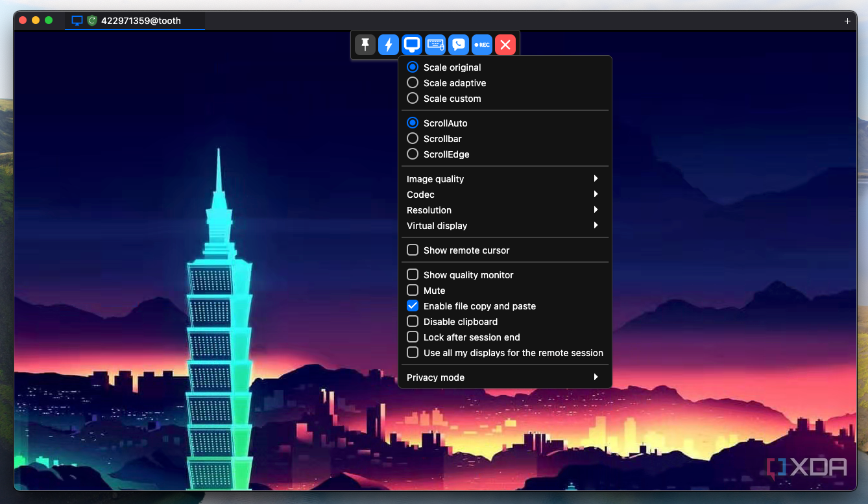The height and width of the screenshot is (504, 868).
Task: Choose ScrollAuto radio option
Action: point(413,123)
